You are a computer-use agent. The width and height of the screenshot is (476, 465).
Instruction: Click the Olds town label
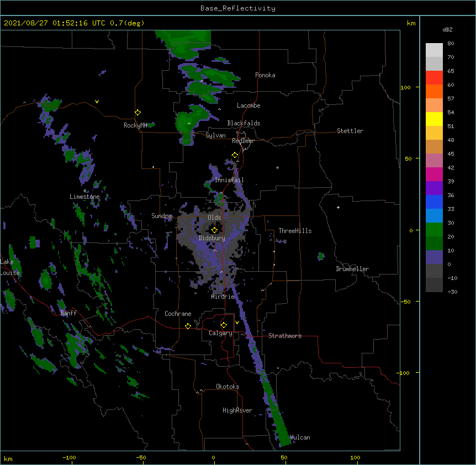tap(214, 218)
